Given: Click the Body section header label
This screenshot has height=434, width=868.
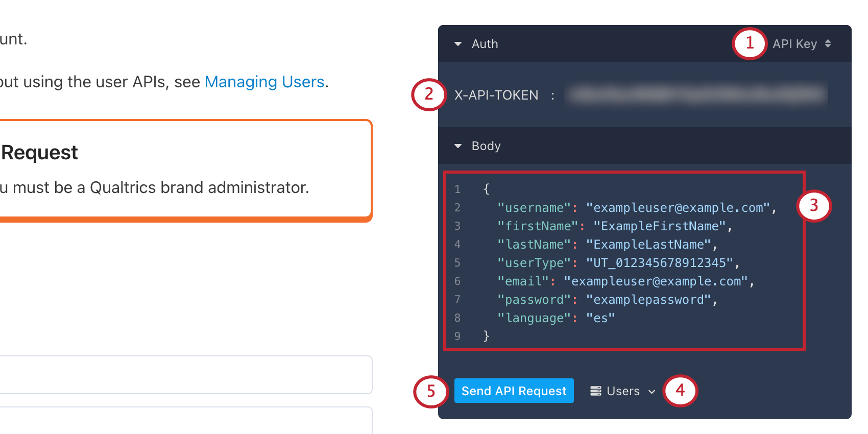Looking at the screenshot, I should tap(486, 146).
